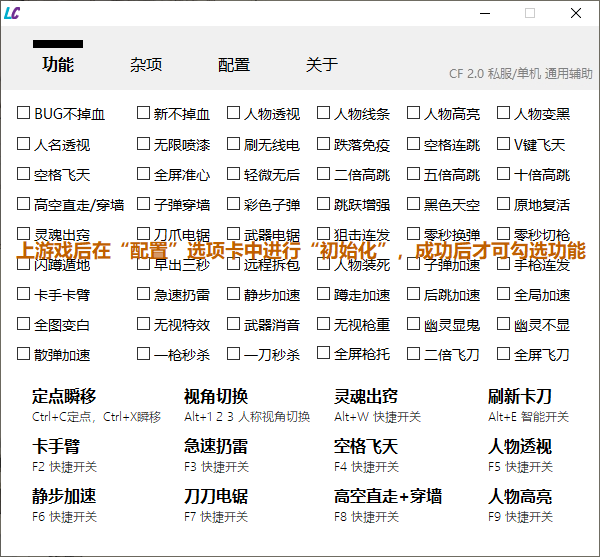Enable the BUG不掉血 checkbox
Image resolution: width=600 pixels, height=557 pixels.
(x=24, y=114)
